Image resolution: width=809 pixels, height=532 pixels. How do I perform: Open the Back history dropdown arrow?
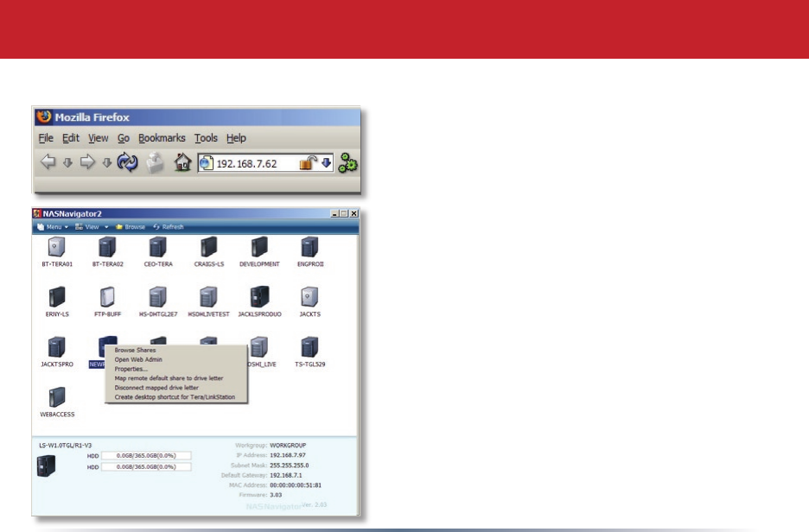click(67, 163)
